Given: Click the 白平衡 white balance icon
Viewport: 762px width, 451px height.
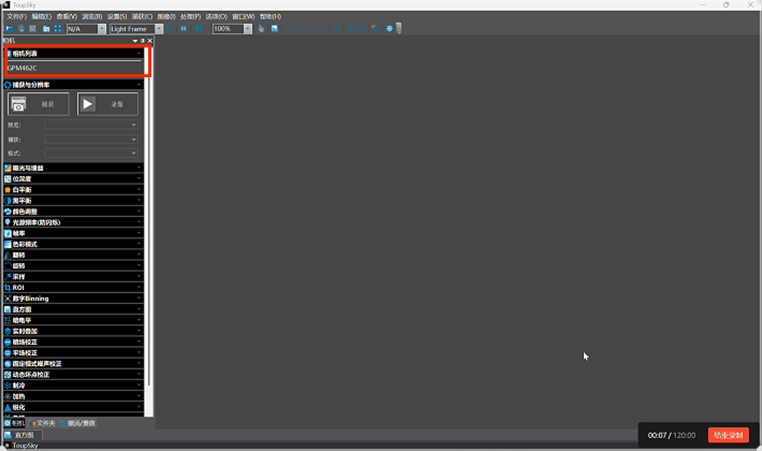Looking at the screenshot, I should click(8, 189).
